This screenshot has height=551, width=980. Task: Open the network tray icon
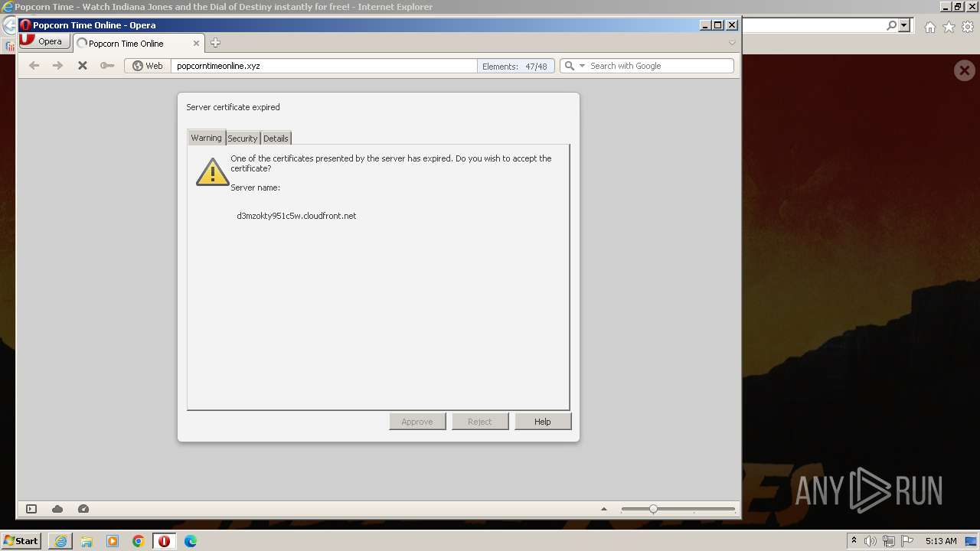pyautogui.click(x=889, y=541)
